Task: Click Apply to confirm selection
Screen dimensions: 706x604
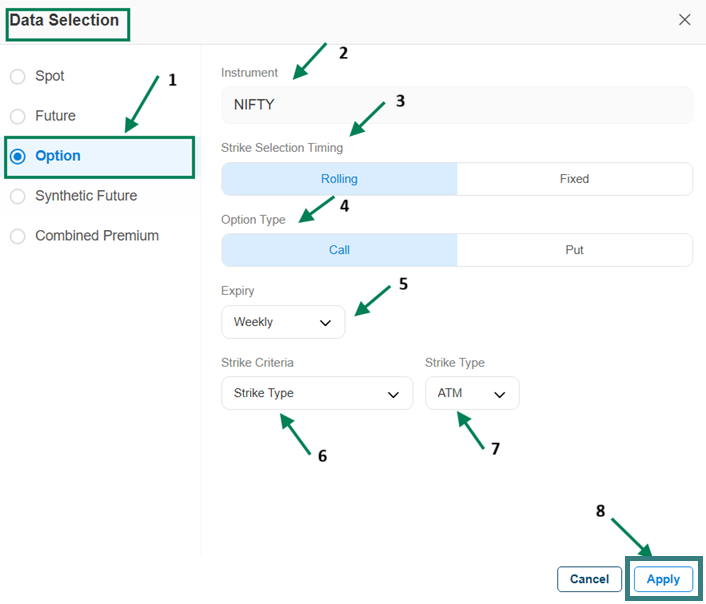Action: (x=663, y=579)
